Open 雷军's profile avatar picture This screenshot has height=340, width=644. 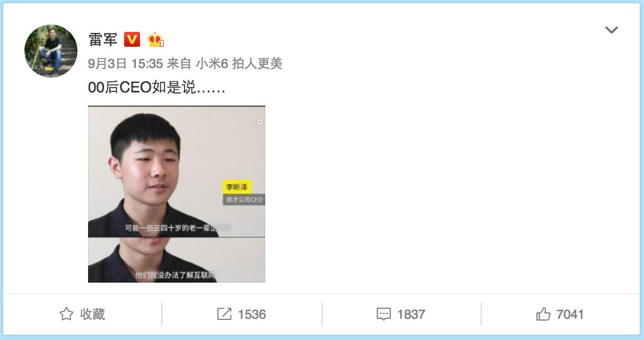coord(51,51)
